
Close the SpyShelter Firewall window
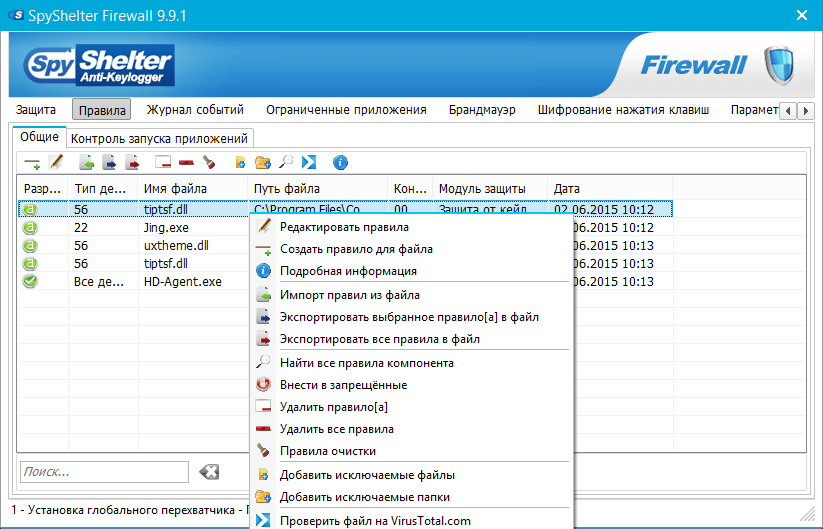[x=801, y=15]
